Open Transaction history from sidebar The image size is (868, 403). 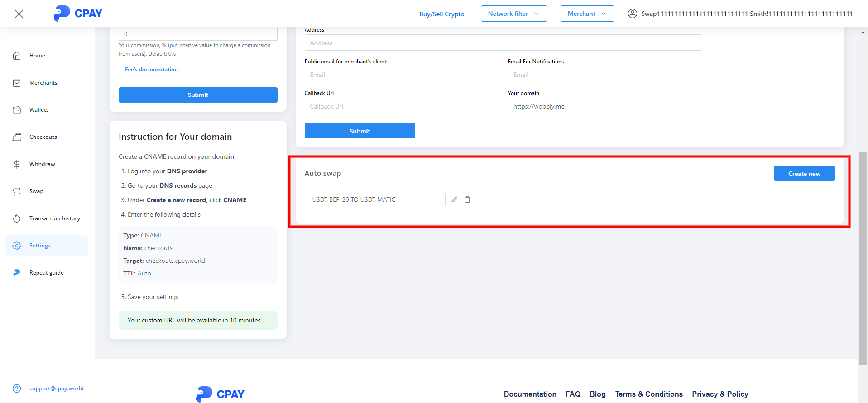(54, 218)
